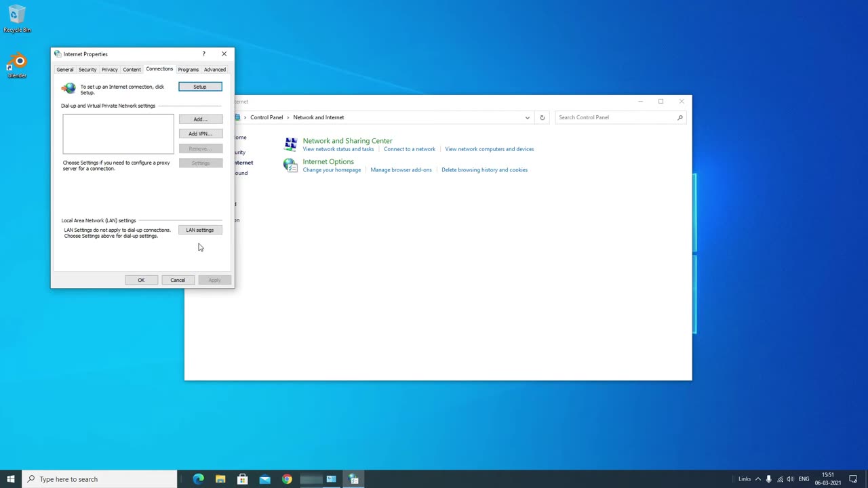Viewport: 868px width, 488px height.
Task: Click Cancel in Internet Properties
Action: click(x=178, y=280)
